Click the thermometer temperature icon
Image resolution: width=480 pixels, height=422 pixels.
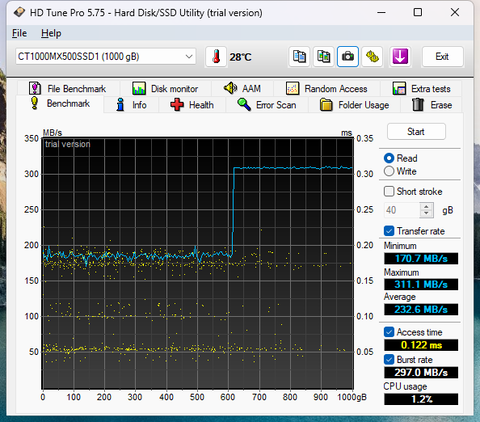[216, 57]
